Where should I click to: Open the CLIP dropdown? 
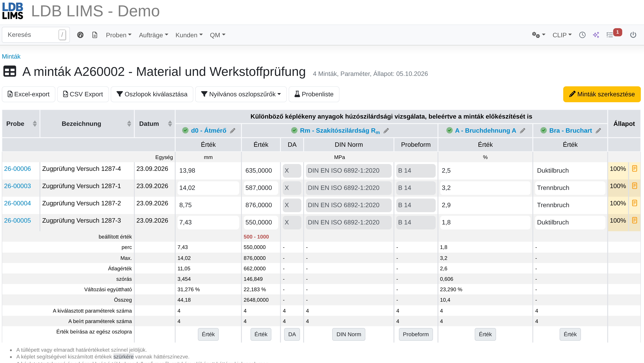562,35
